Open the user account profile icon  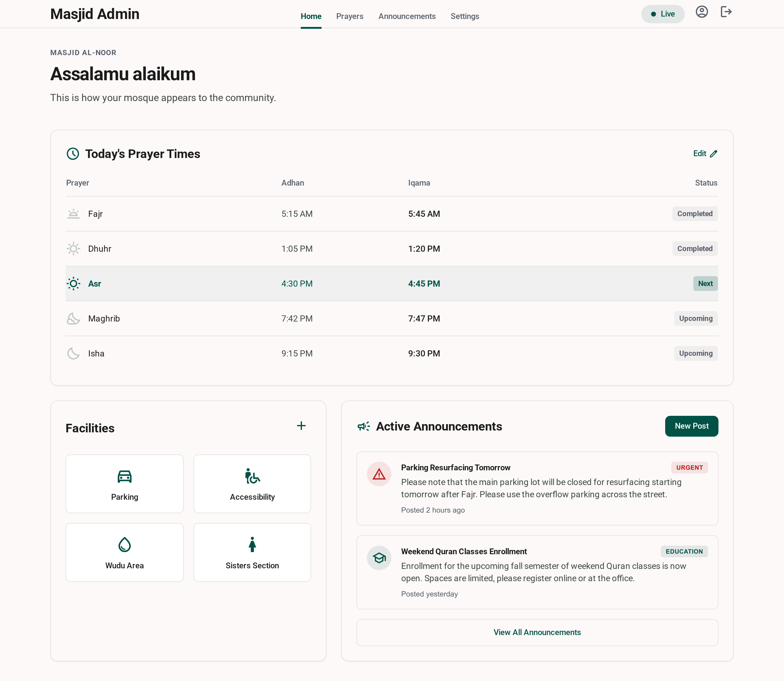[702, 12]
